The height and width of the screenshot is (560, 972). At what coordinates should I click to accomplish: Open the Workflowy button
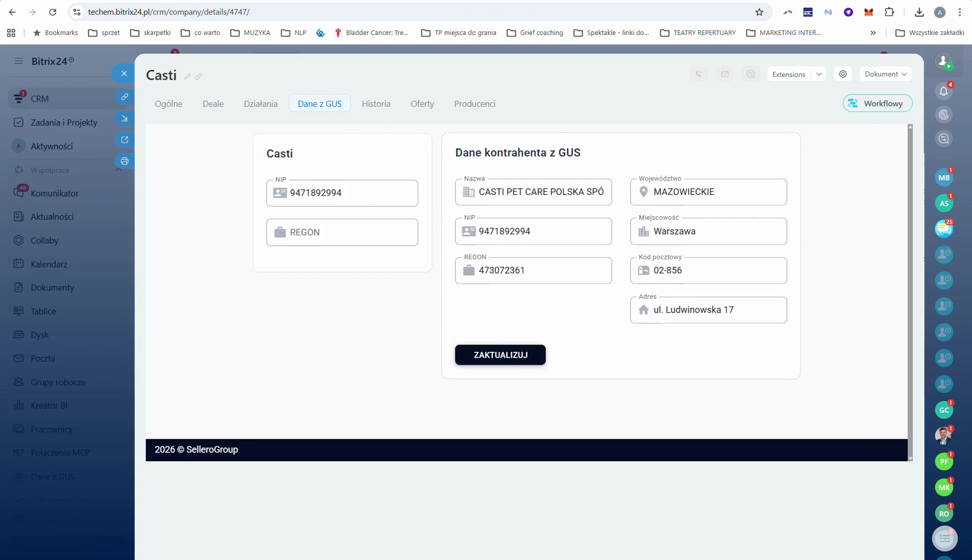coord(877,104)
